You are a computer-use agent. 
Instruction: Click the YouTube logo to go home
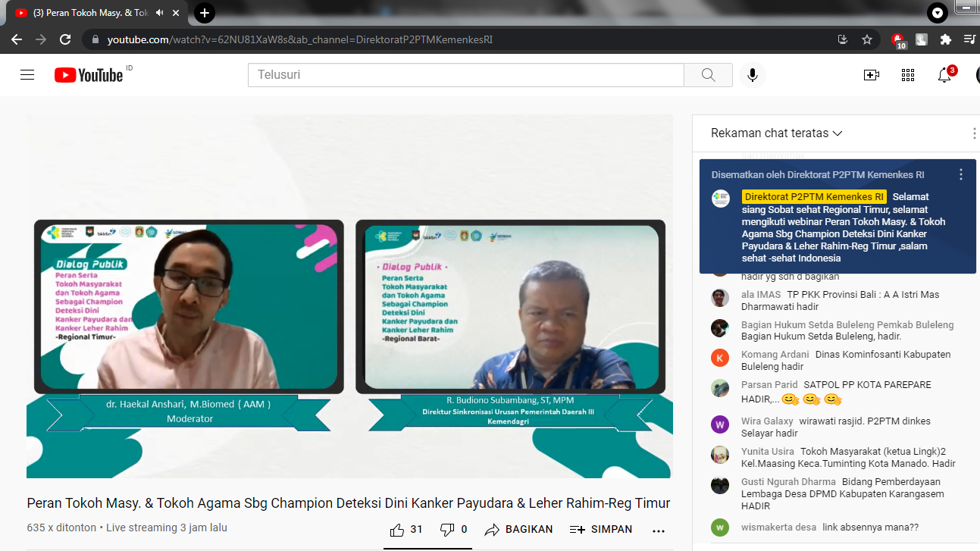click(89, 75)
